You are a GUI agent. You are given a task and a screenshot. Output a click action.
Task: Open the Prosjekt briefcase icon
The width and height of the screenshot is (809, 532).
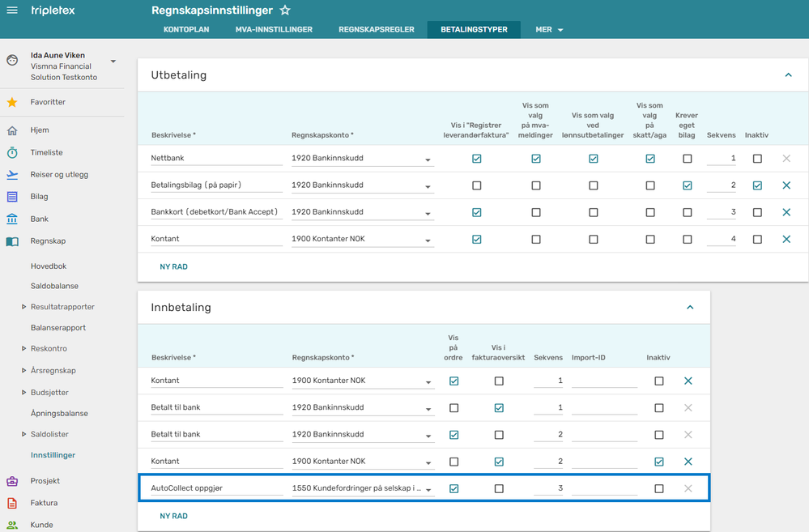(x=12, y=481)
